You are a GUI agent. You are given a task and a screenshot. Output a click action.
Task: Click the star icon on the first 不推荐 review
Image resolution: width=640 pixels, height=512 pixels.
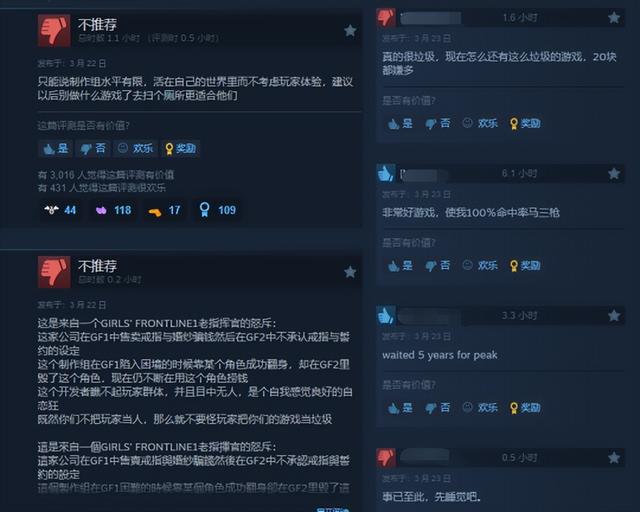(x=350, y=31)
